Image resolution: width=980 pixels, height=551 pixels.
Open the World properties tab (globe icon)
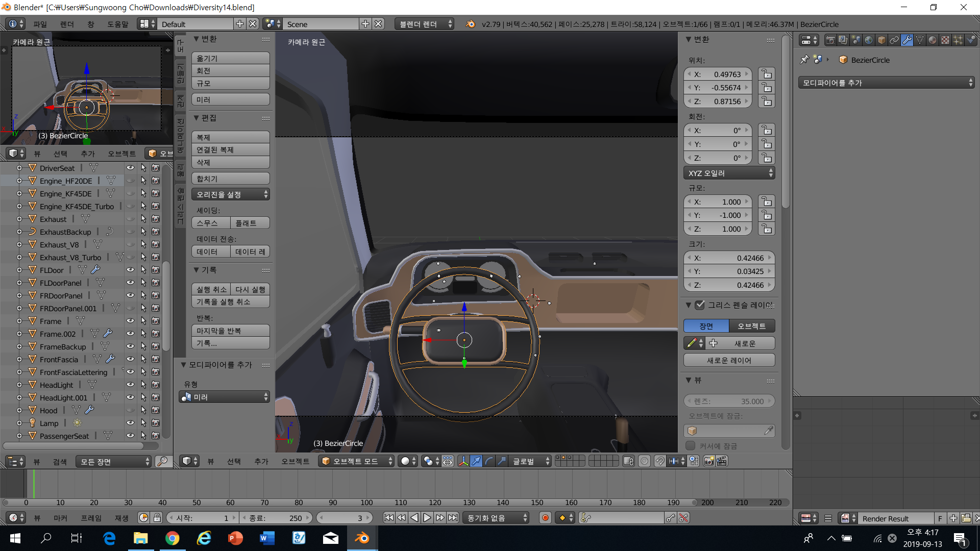[869, 40]
